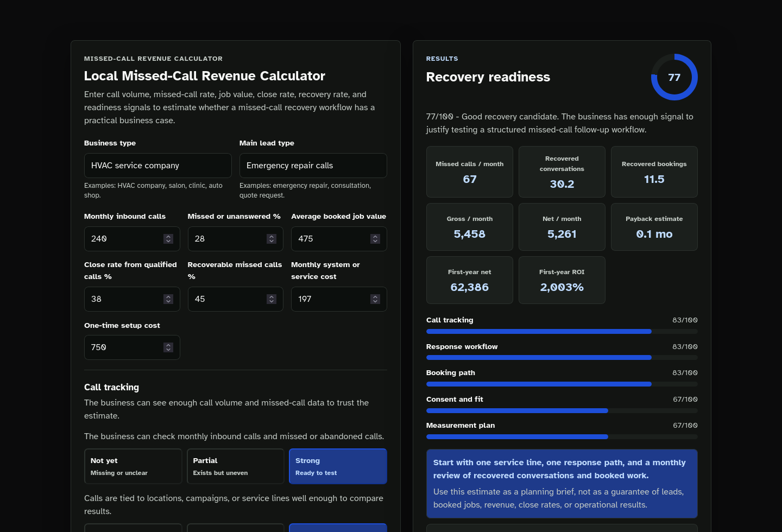Screen dimensions: 782x532
Task: Click the Close rate value 38
Action: [96, 299]
